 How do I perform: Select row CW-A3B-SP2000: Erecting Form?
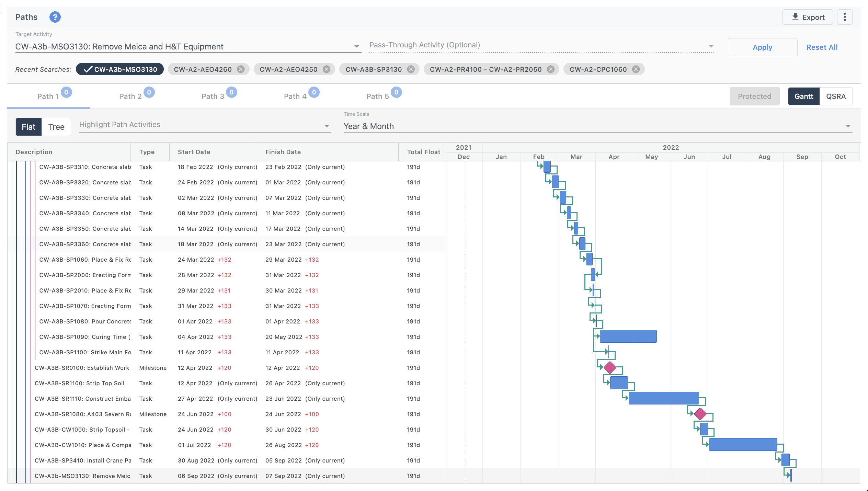point(226,275)
